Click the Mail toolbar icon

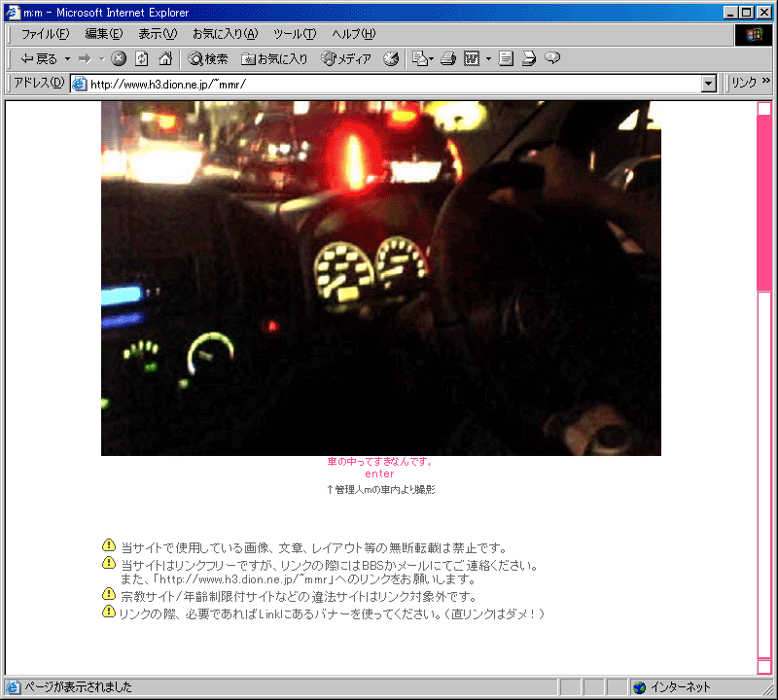click(420, 59)
